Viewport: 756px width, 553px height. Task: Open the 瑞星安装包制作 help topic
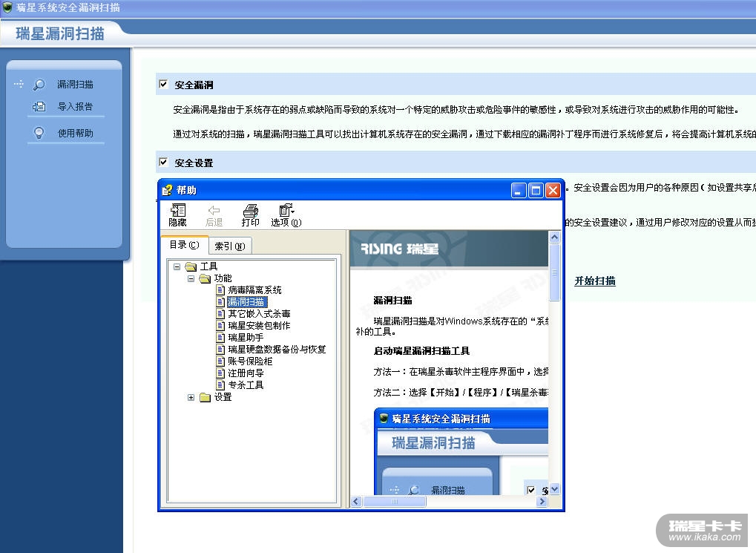coord(259,326)
